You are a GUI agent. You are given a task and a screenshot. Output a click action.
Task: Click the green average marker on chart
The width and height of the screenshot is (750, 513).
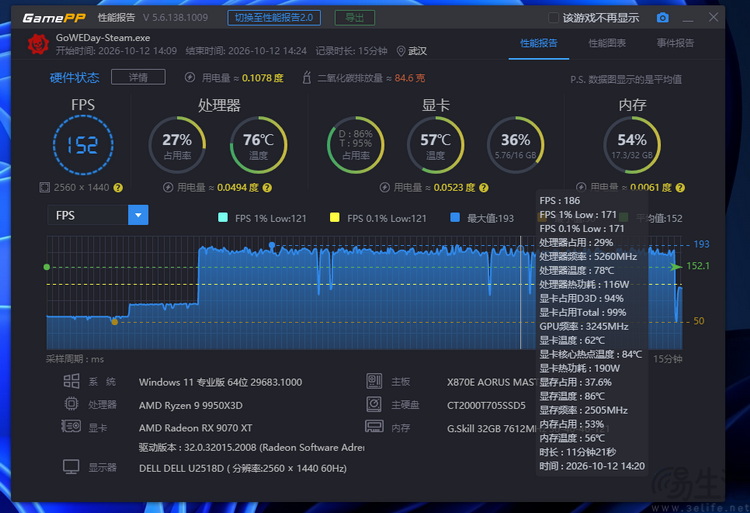[46, 267]
